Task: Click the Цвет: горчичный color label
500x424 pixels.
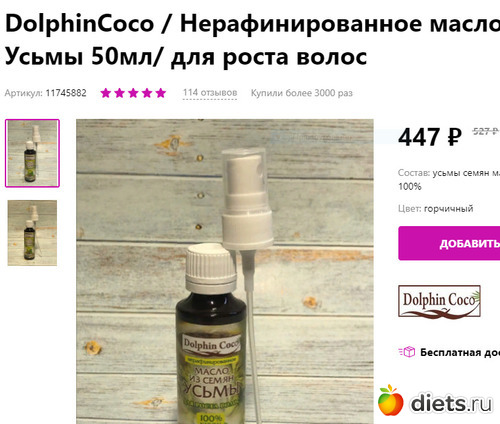Action: point(436,209)
